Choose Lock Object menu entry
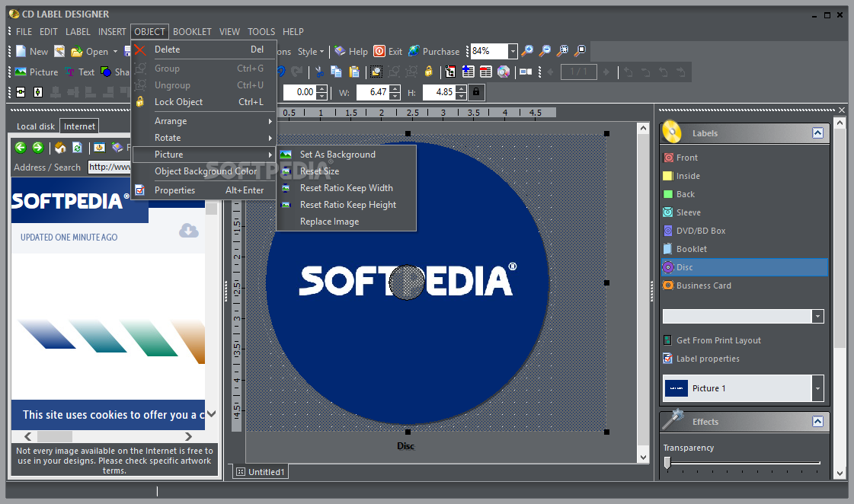Screen dimensions: 854x504 204,102
